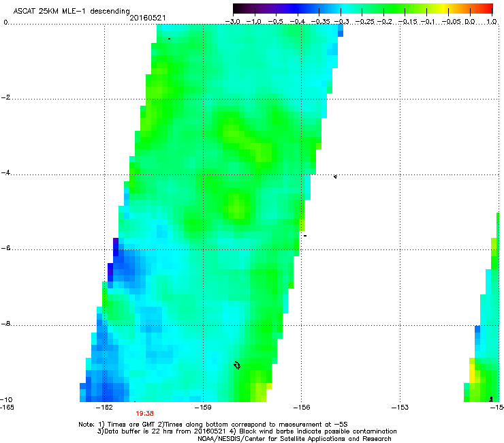Click the -159 longitude axis label
504x443 pixels.
(x=203, y=408)
